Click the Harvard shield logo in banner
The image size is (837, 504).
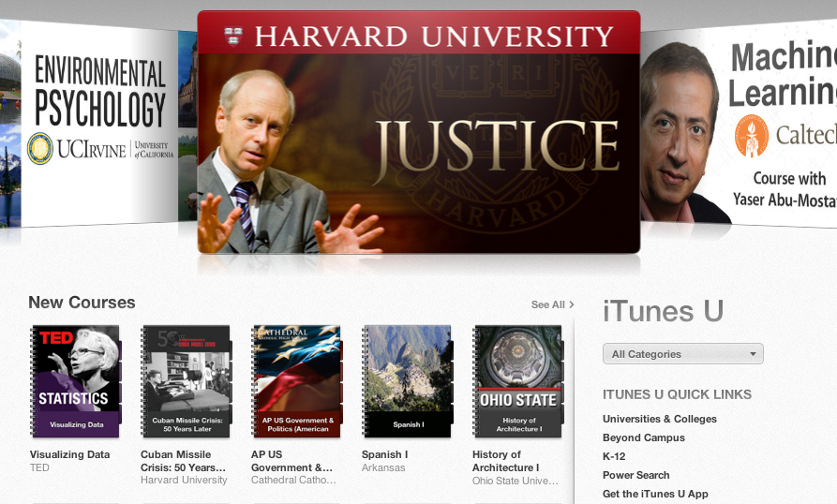(233, 37)
